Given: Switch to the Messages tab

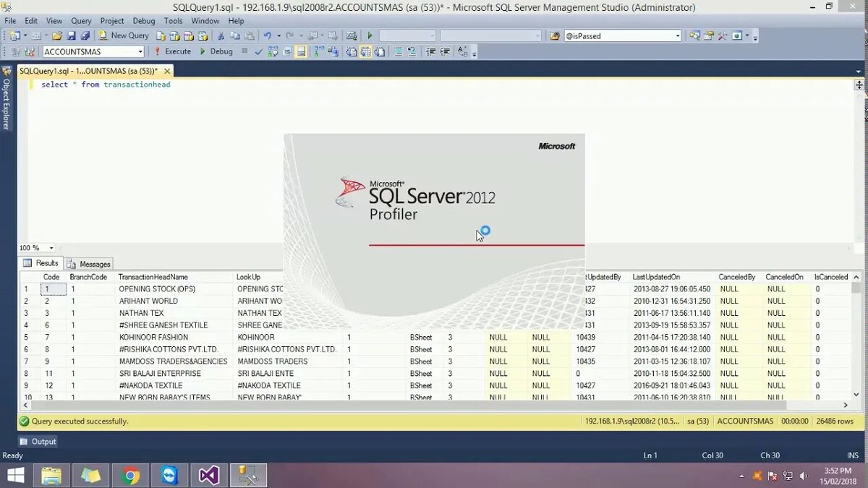Looking at the screenshot, I should (90, 264).
